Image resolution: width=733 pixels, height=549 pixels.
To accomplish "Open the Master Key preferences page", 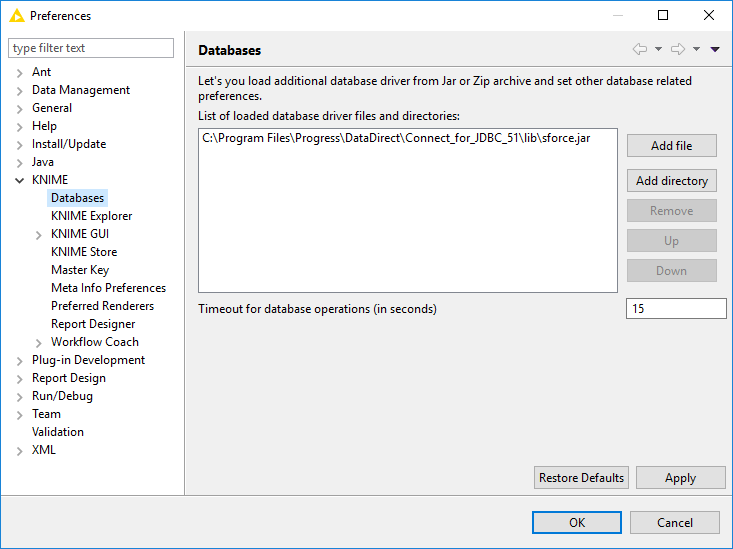I will click(80, 270).
